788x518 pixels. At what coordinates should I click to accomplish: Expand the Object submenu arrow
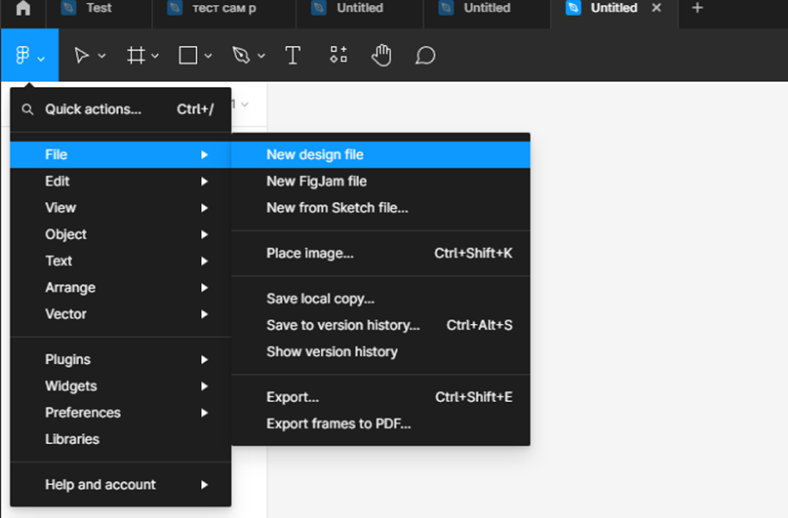pos(204,235)
